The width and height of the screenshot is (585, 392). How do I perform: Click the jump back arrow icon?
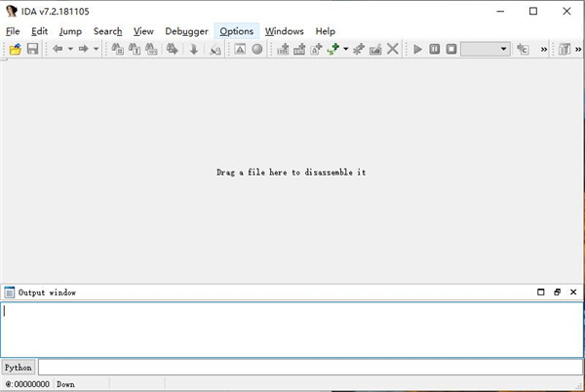tap(58, 49)
